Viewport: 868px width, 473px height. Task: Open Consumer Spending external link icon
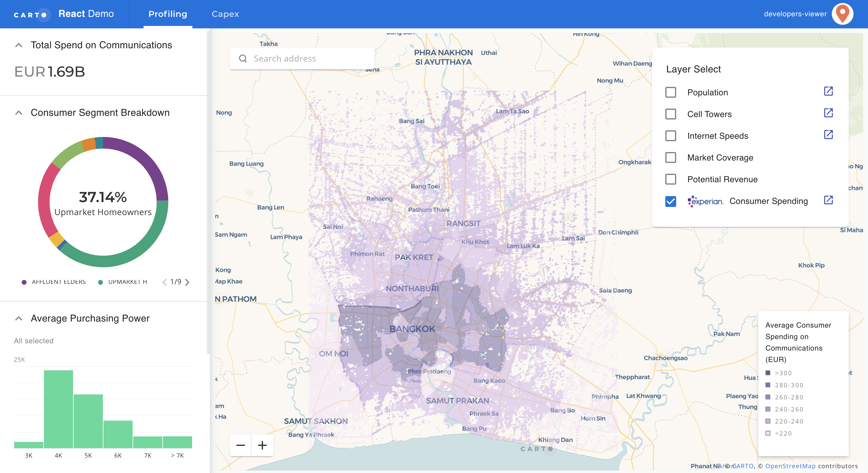pyautogui.click(x=828, y=200)
